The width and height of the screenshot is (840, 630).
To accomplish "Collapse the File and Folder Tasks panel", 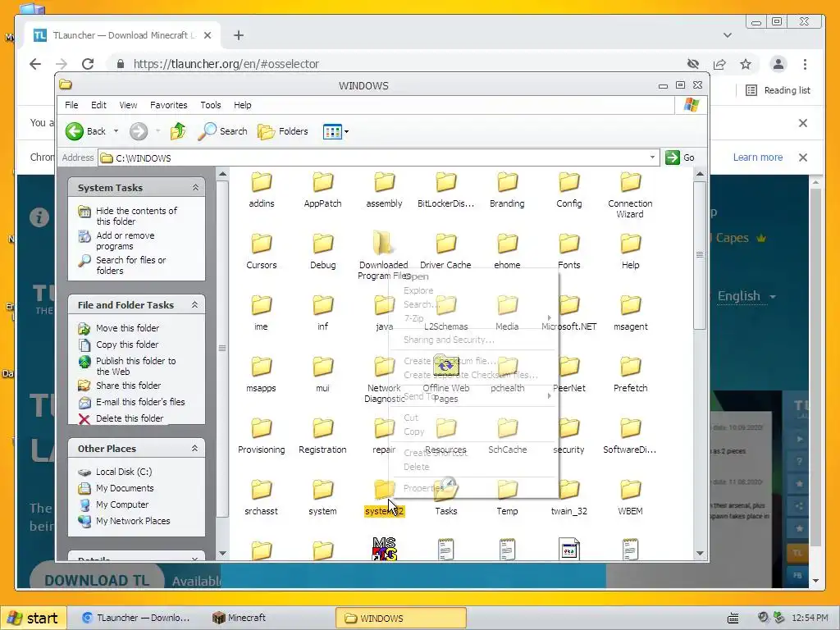I will coord(195,305).
